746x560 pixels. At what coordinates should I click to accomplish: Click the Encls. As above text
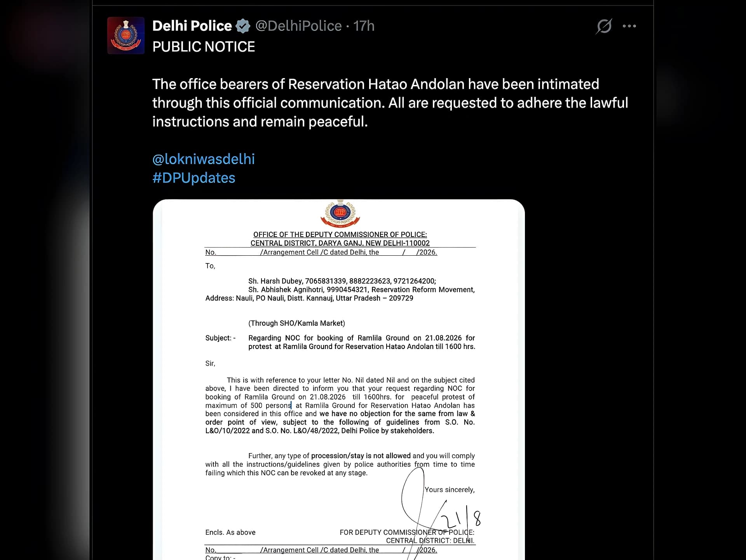click(x=230, y=532)
